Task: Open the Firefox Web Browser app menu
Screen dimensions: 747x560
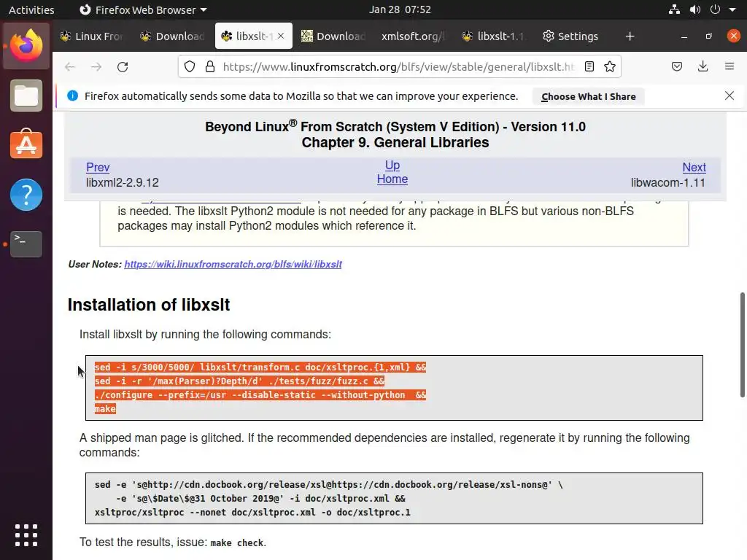Action: pyautogui.click(x=143, y=9)
